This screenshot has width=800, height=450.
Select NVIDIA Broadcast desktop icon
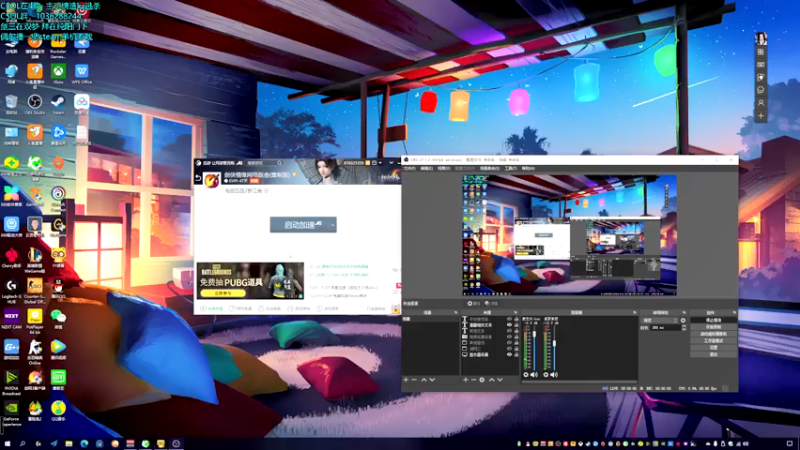11,383
